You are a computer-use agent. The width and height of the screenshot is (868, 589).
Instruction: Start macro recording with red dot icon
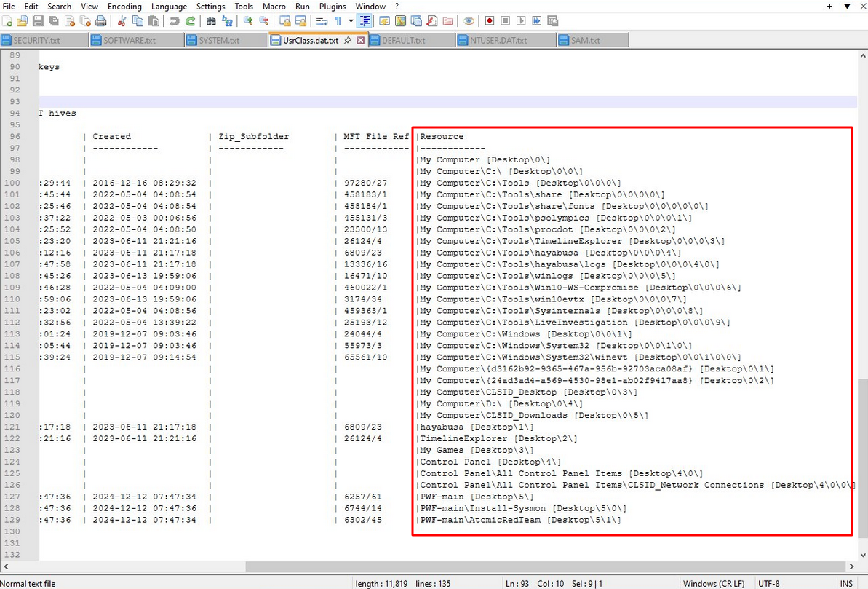490,21
